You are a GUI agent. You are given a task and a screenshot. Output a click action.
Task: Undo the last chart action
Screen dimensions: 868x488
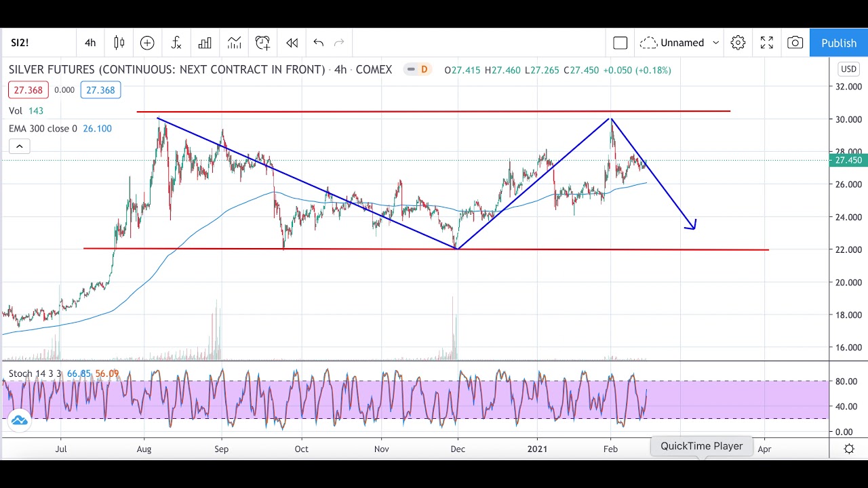tap(319, 43)
